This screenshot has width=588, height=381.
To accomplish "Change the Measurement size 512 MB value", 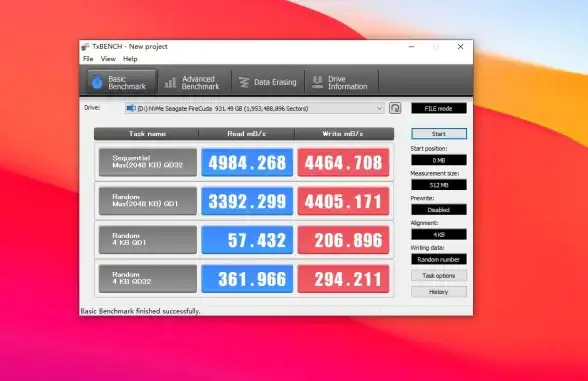I will pyautogui.click(x=439, y=185).
